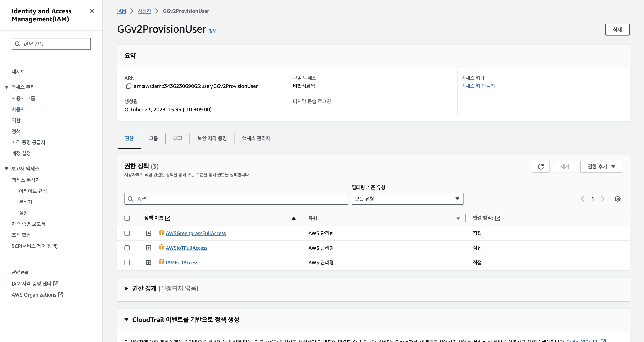The height and width of the screenshot is (342, 644).
Task: Click the policy search magnifier icon
Action: (x=130, y=199)
